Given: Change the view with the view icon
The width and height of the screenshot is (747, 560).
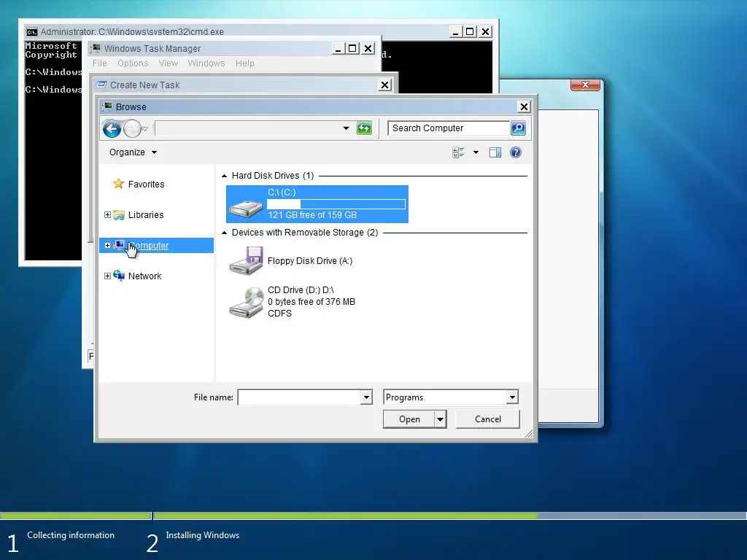Looking at the screenshot, I should pos(458,152).
